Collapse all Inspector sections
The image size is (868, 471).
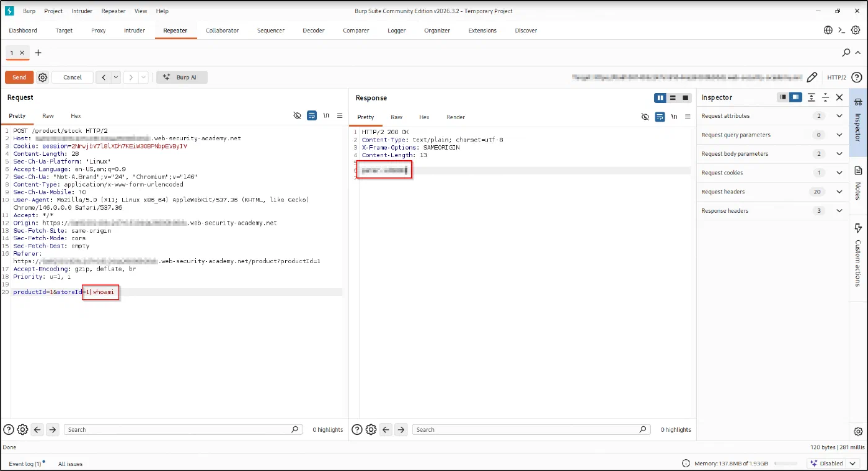[x=825, y=97]
